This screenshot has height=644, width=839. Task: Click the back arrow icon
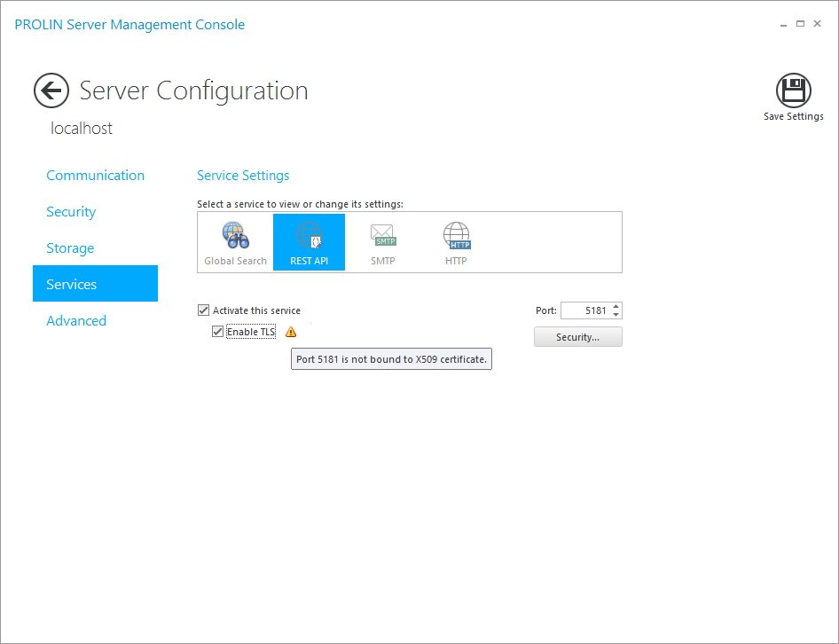pyautogui.click(x=51, y=90)
